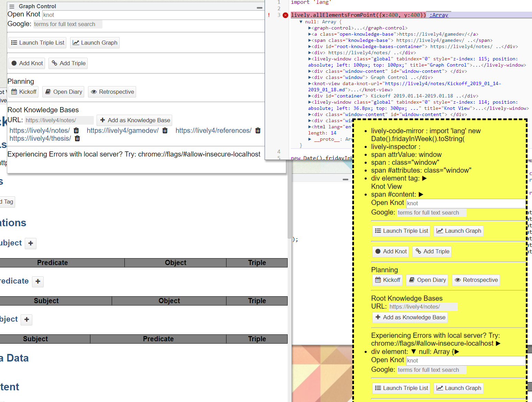Click the plus button next to Predicate heading

[38, 282]
